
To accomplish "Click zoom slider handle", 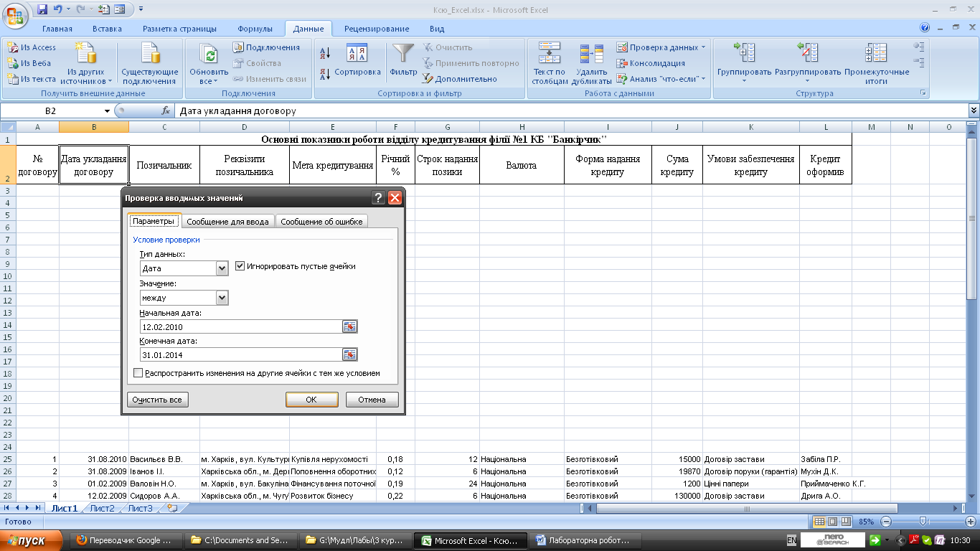I will click(x=923, y=522).
